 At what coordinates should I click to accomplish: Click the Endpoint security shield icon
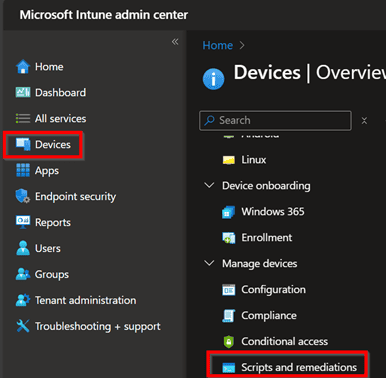(x=23, y=196)
